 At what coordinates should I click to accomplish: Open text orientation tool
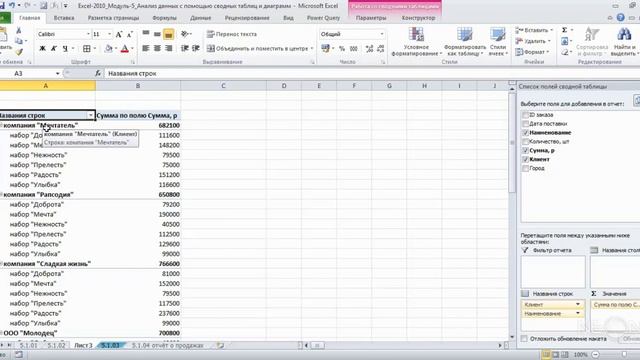[x=184, y=34]
